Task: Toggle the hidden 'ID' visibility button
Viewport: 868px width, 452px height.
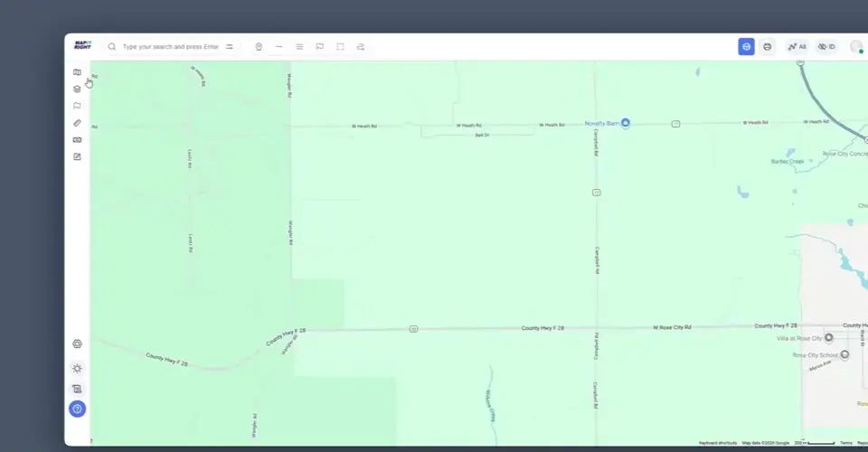Action: click(x=826, y=46)
